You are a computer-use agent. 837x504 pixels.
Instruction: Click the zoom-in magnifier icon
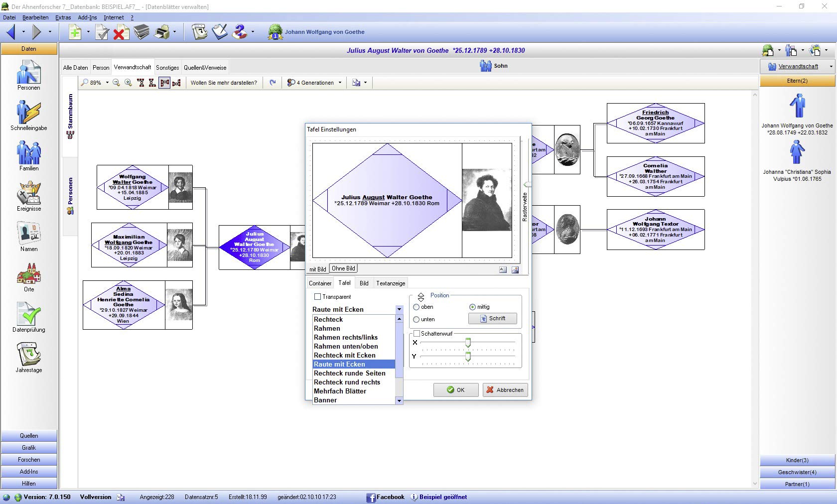(x=128, y=83)
